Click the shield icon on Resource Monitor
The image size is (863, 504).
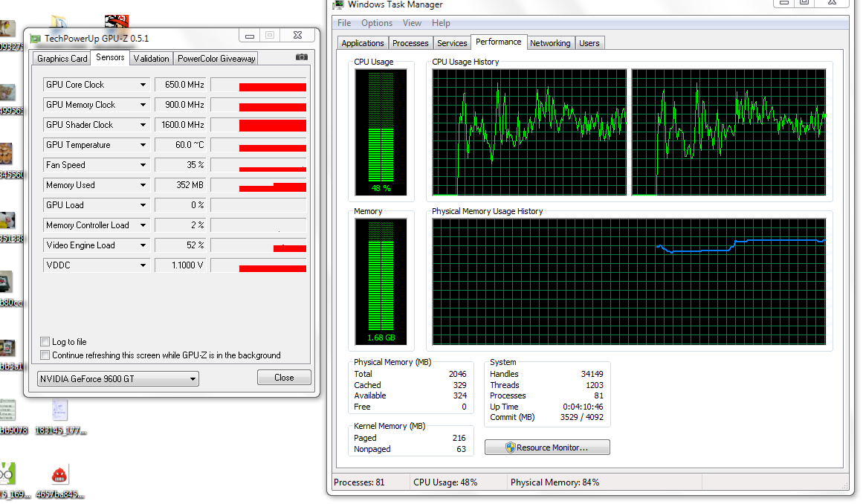coord(510,448)
